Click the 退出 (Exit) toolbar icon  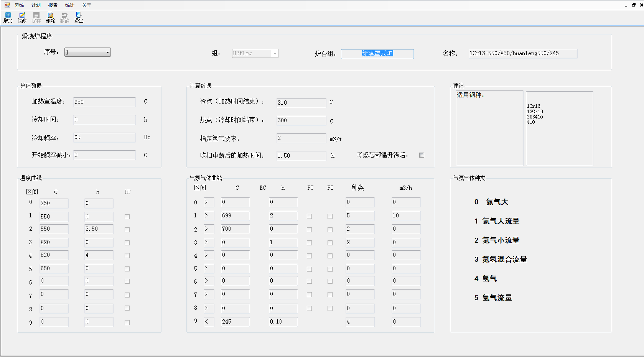[79, 17]
